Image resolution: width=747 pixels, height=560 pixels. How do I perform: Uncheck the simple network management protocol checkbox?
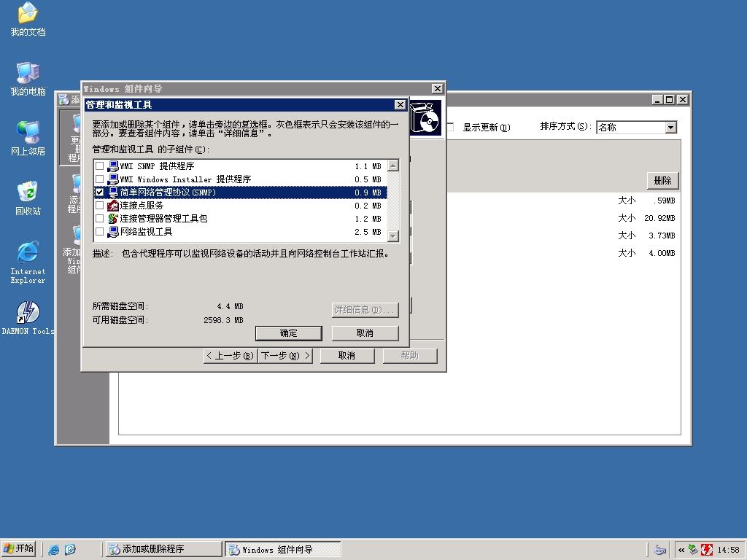(x=99, y=192)
